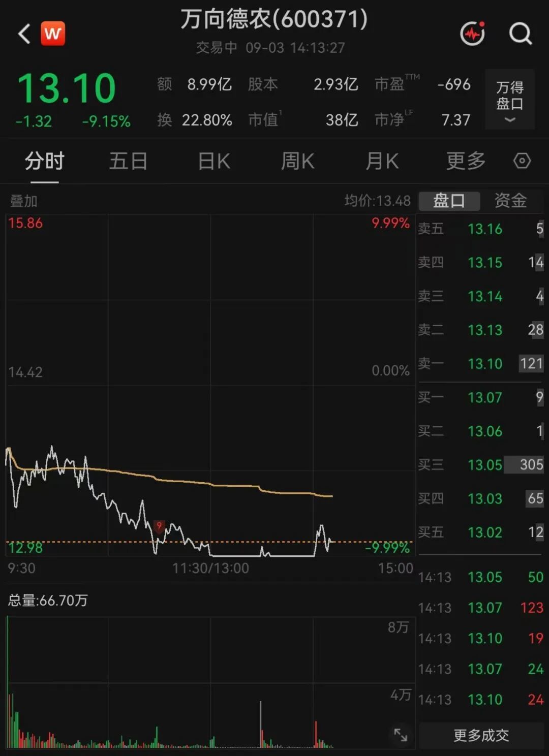549x756 pixels.
Task: Tap the search magnifier icon
Action: (521, 34)
